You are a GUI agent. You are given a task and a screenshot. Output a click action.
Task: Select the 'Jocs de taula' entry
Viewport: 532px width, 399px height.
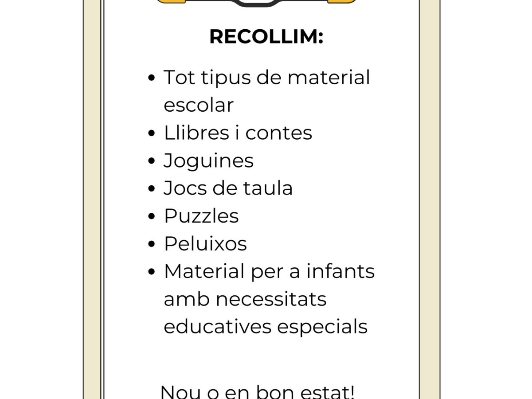228,188
